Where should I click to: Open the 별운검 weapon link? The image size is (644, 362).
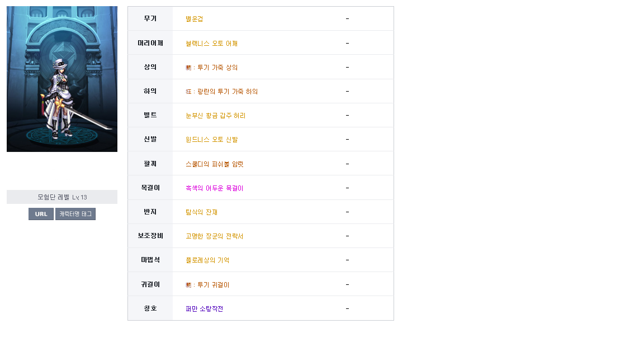tap(195, 19)
